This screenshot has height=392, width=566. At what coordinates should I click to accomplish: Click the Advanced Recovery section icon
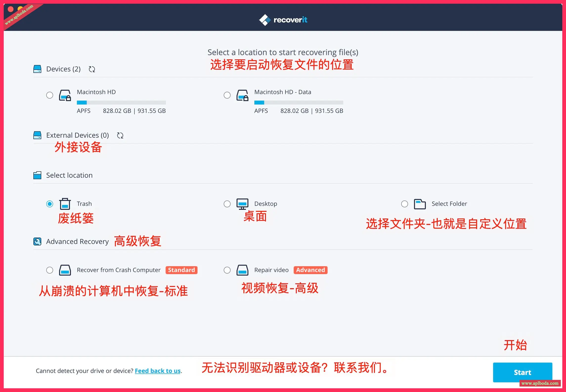37,241
